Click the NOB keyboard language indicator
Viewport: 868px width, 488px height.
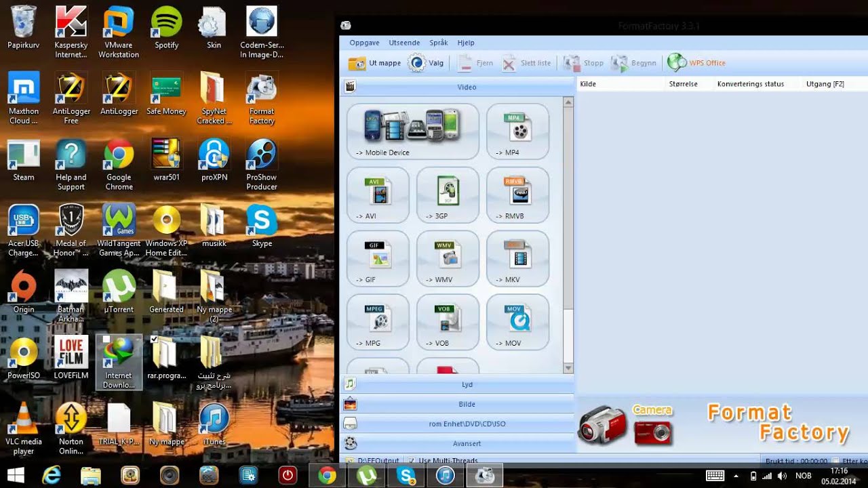[x=803, y=476]
